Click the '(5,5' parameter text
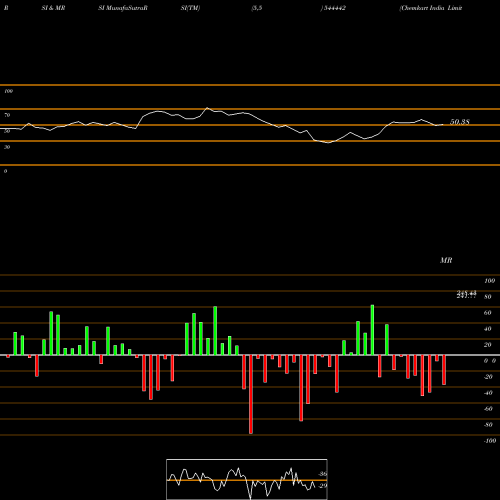Screen dimensions: 500x500 tap(257, 8)
